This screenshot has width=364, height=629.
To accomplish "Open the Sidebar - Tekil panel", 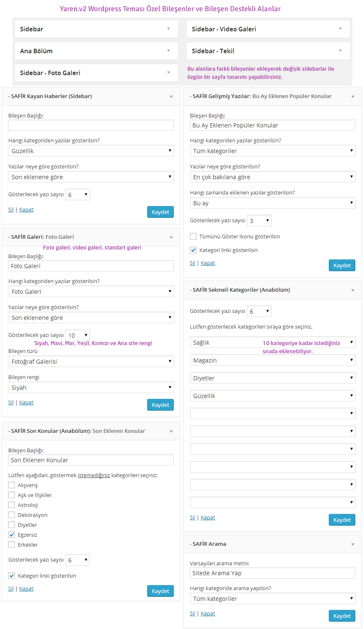I will click(268, 50).
